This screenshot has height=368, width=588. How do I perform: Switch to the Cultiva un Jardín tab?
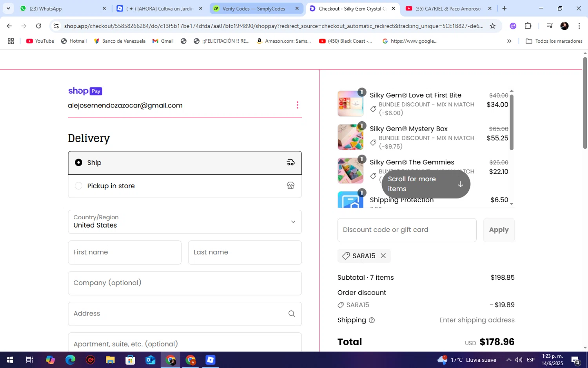[x=160, y=8]
